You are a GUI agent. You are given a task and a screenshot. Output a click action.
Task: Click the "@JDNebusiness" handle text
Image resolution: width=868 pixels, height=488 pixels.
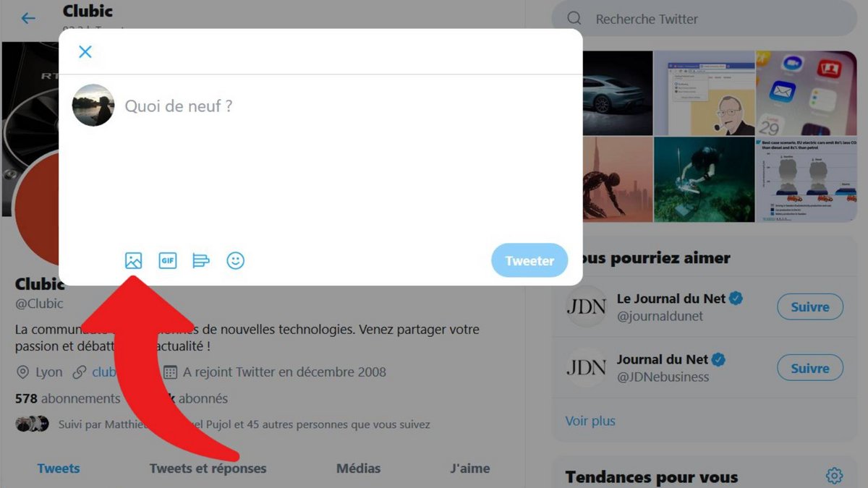click(x=663, y=377)
